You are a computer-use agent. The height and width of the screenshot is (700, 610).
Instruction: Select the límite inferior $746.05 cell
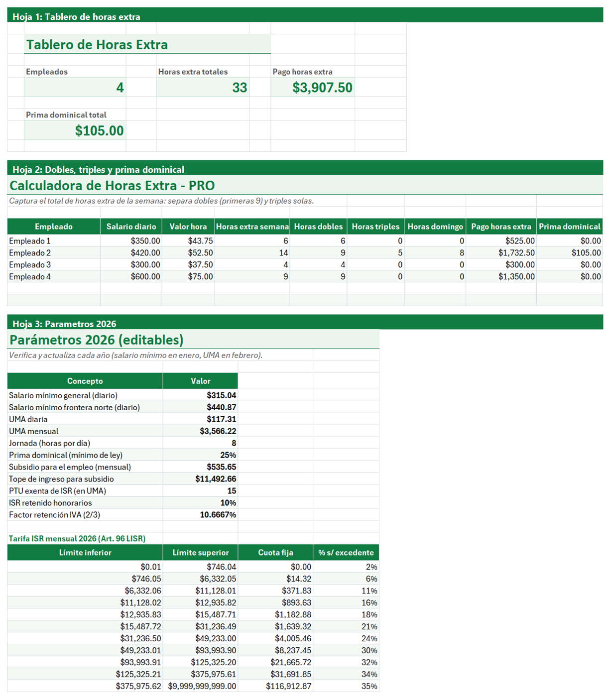85,579
